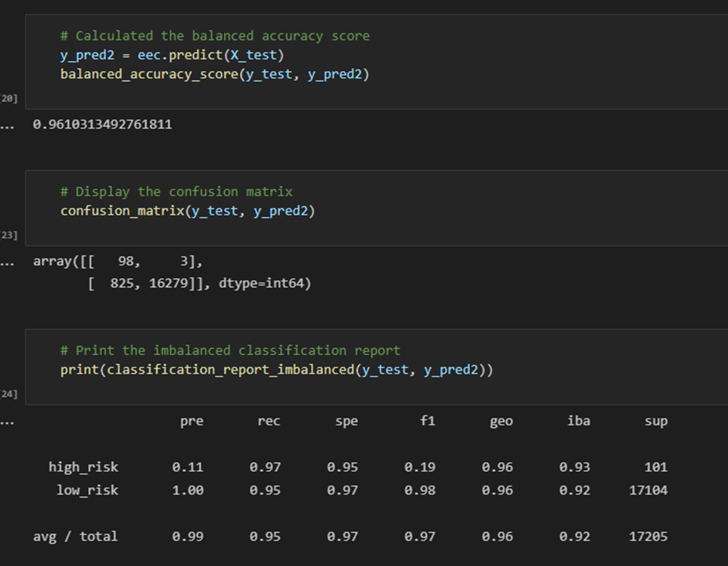Viewport: 728px width, 566px height.
Task: Click the 'low_risk' row label
Action: point(87,490)
